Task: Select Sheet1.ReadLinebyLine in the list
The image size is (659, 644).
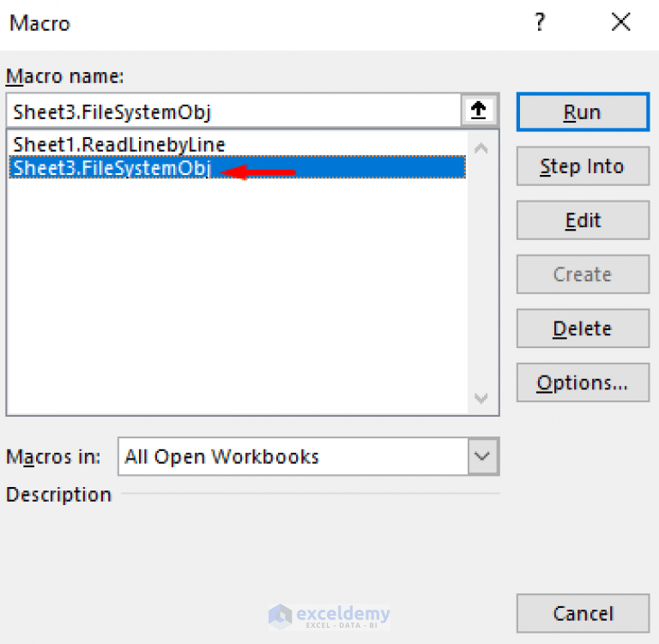Action: [238, 145]
